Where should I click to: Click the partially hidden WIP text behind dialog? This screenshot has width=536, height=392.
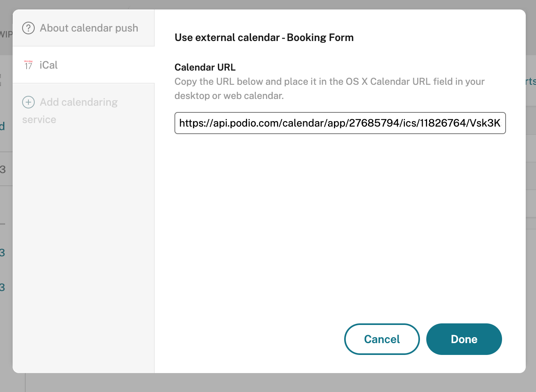(x=6, y=34)
